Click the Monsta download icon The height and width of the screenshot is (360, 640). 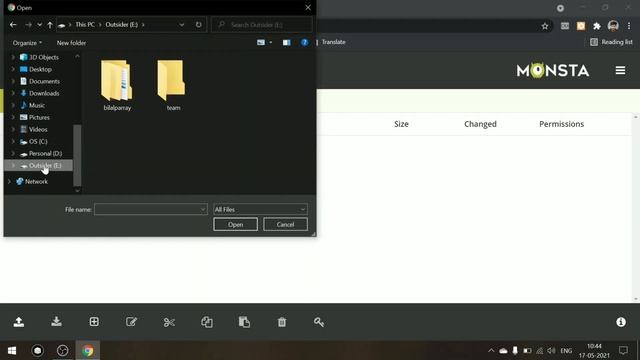coord(56,322)
